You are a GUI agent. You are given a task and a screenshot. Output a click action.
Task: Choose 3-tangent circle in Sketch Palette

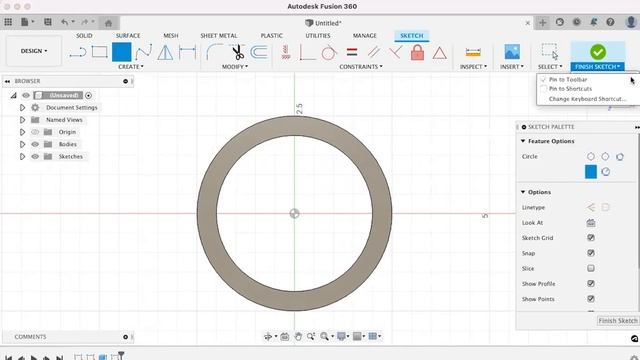coord(605,172)
